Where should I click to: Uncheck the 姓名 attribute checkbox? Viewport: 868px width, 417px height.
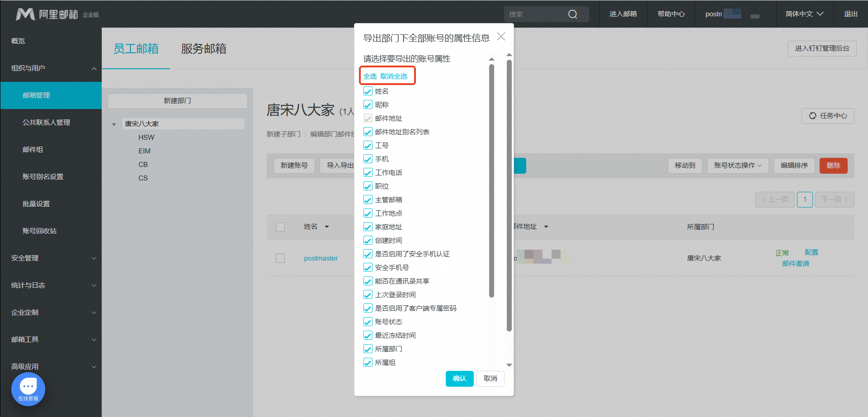coord(368,91)
